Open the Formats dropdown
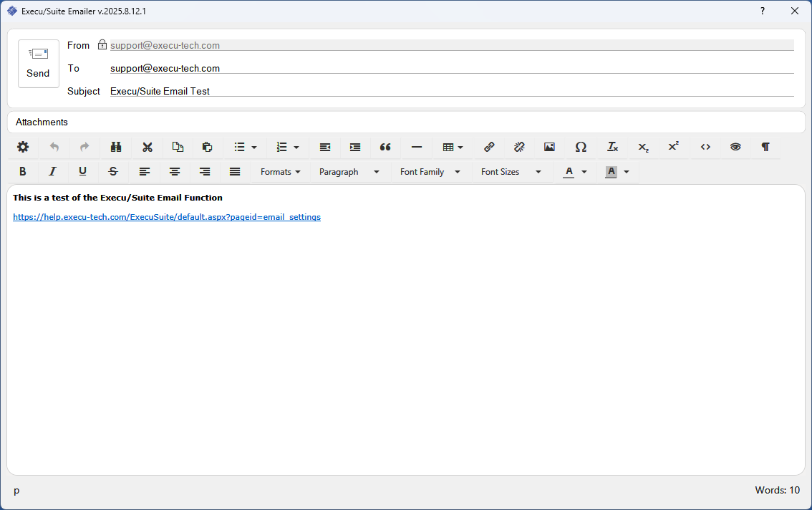The width and height of the screenshot is (812, 510). tap(280, 172)
